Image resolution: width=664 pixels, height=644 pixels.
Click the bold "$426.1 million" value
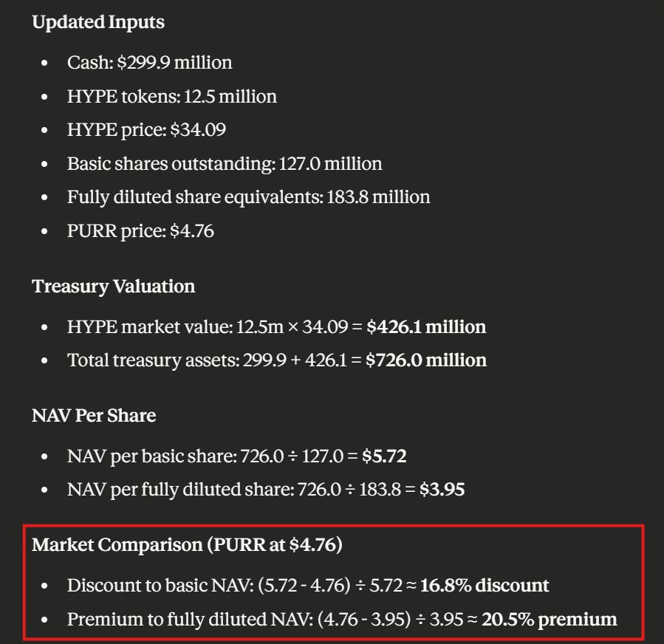click(426, 326)
